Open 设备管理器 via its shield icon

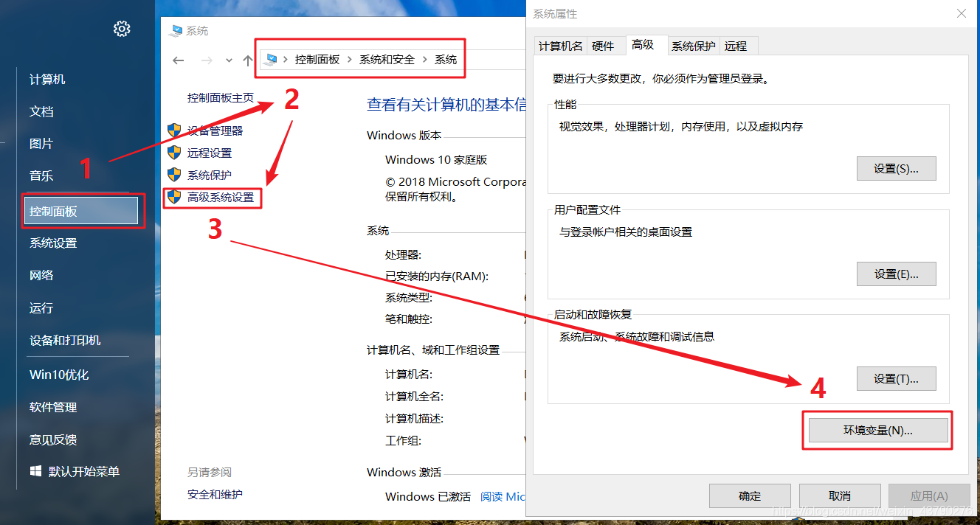pos(175,131)
